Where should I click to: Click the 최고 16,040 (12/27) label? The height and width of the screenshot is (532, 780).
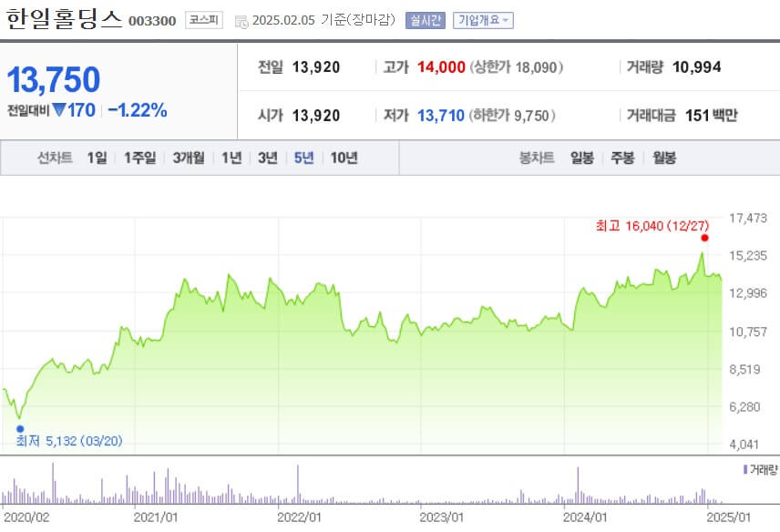coord(652,226)
